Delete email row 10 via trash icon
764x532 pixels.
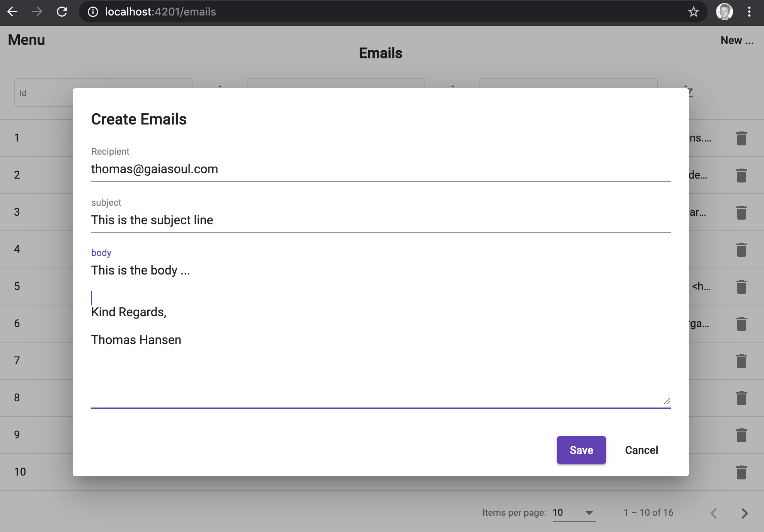[741, 472]
